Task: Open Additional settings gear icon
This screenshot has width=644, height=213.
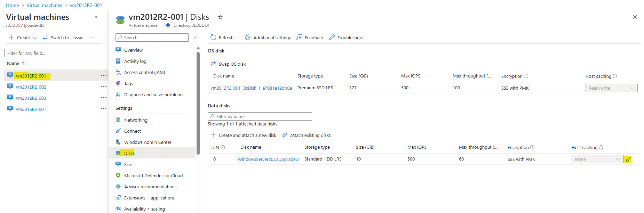Action: pyautogui.click(x=248, y=38)
